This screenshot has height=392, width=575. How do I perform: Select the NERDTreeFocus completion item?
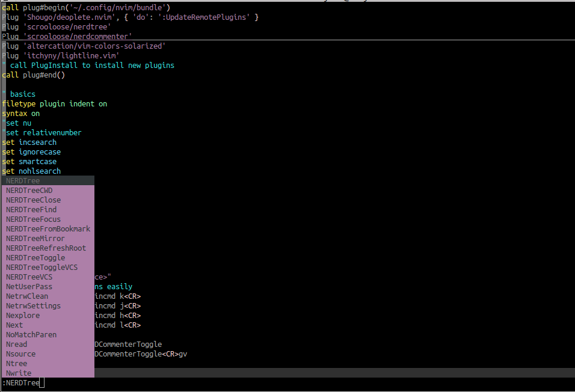34,219
